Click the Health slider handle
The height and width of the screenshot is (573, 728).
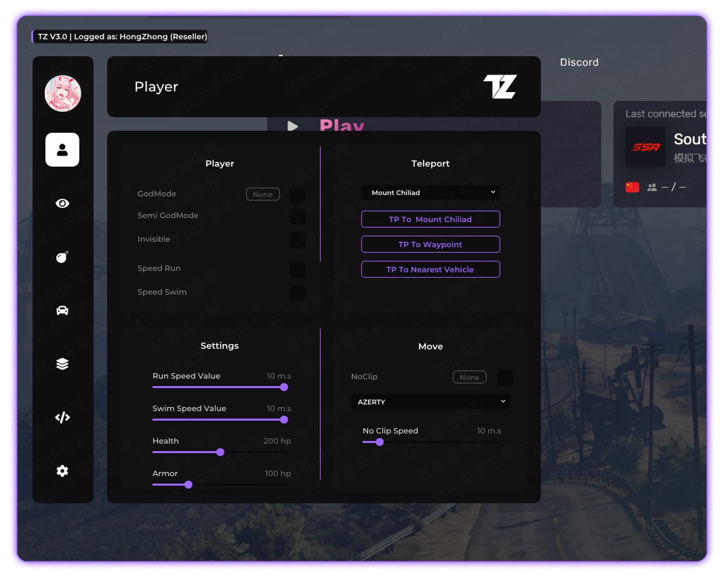pos(220,452)
